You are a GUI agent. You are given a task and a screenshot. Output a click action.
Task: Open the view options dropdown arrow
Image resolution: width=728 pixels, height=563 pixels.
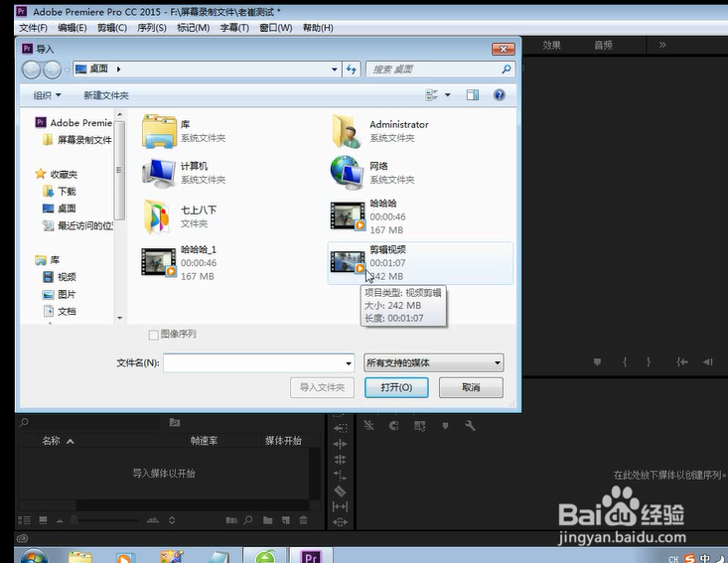(x=448, y=95)
